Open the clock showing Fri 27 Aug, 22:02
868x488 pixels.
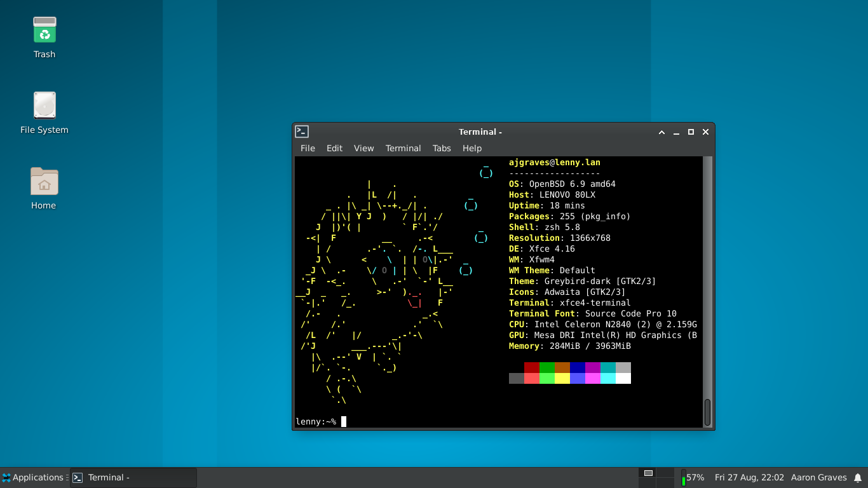click(749, 478)
